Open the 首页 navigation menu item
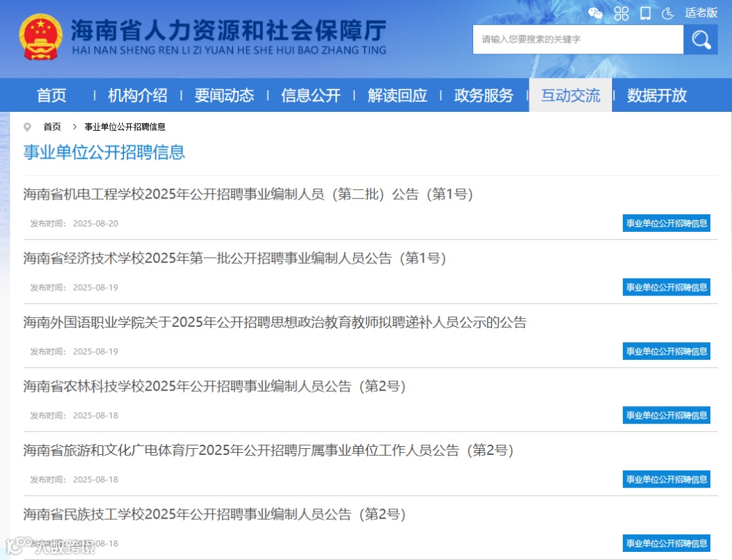Viewport: 732px width, 560px height. 52,96
